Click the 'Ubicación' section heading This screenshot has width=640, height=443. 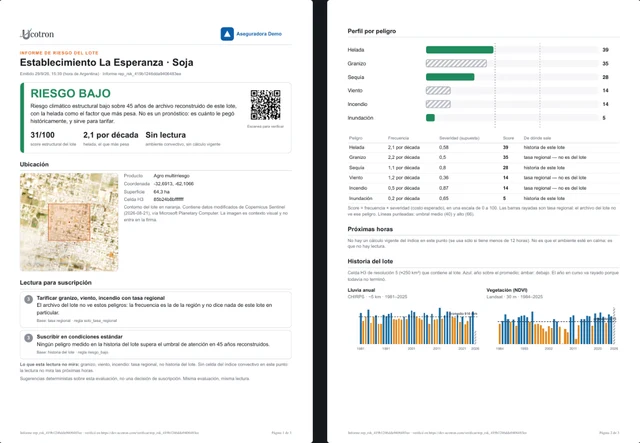(34, 165)
